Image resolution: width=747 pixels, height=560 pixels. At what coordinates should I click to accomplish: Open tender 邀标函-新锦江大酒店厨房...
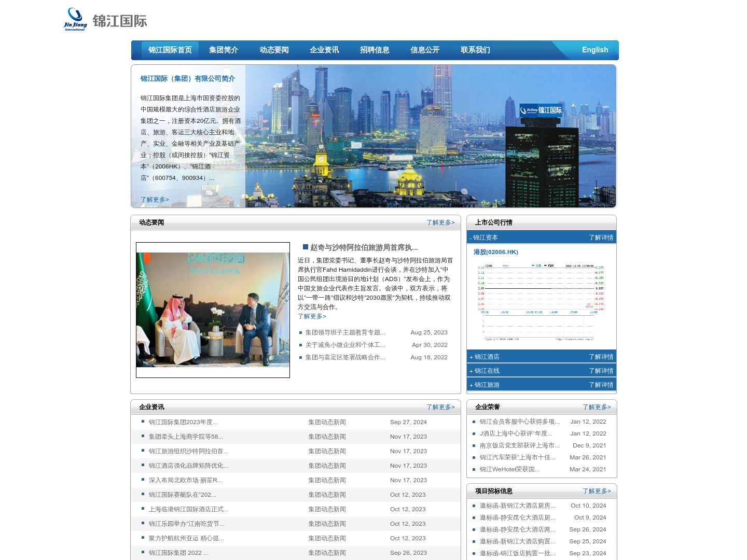tap(517, 506)
